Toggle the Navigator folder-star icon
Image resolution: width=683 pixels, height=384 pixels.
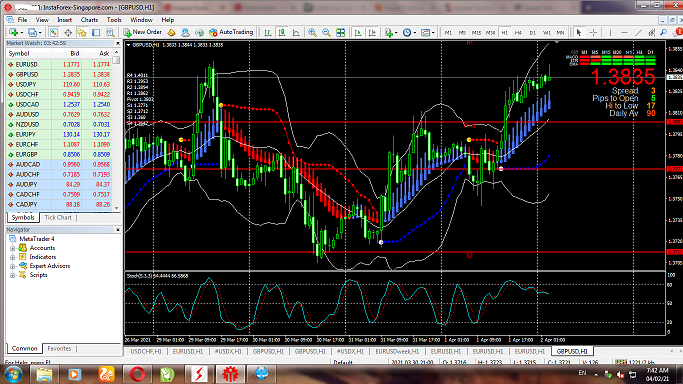82,32
